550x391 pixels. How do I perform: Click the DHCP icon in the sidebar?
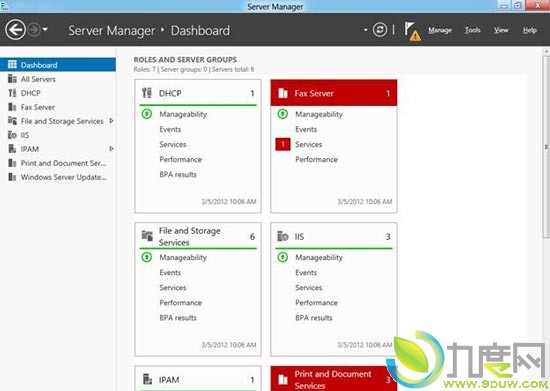point(12,93)
